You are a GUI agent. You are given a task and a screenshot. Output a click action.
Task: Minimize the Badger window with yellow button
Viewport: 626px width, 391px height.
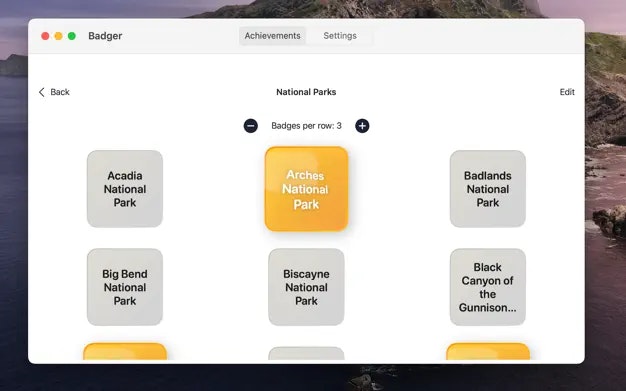click(58, 36)
